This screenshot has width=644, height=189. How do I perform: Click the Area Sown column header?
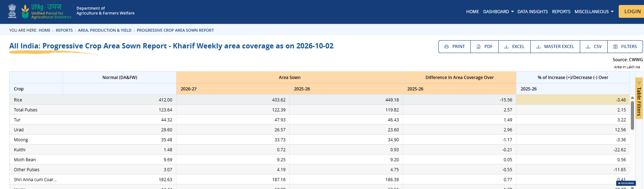click(289, 78)
